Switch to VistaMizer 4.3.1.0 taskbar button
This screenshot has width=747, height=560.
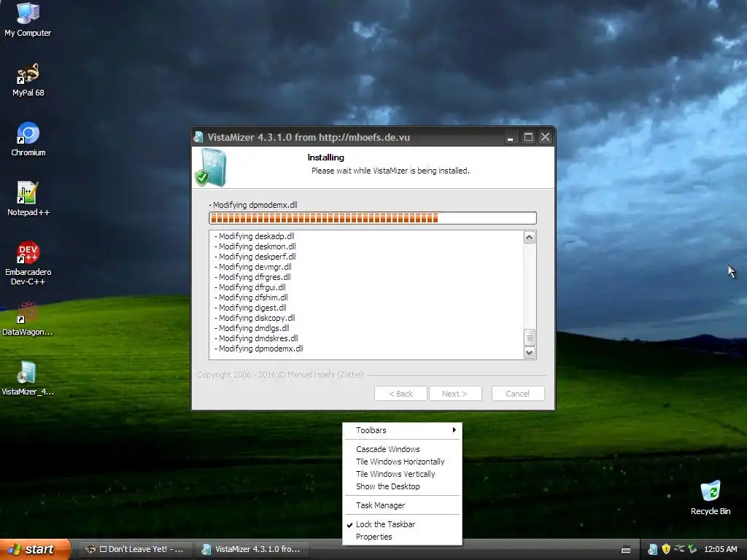(252, 549)
